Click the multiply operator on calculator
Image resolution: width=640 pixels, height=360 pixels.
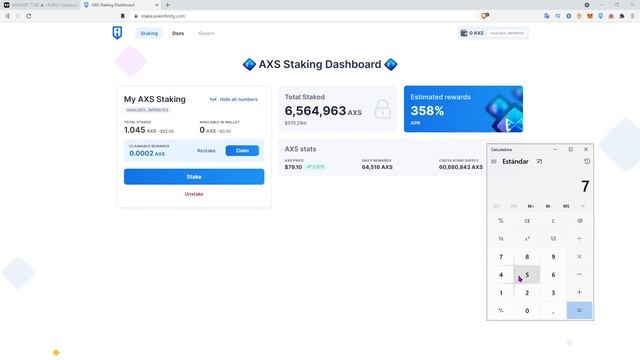pos(579,257)
